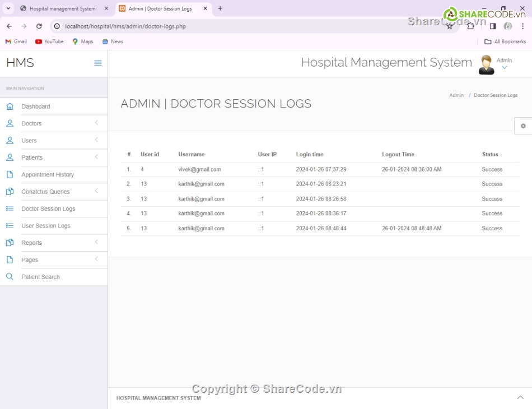Expand the Doctors submenu
Screen dimensions: 532x409
96,123
